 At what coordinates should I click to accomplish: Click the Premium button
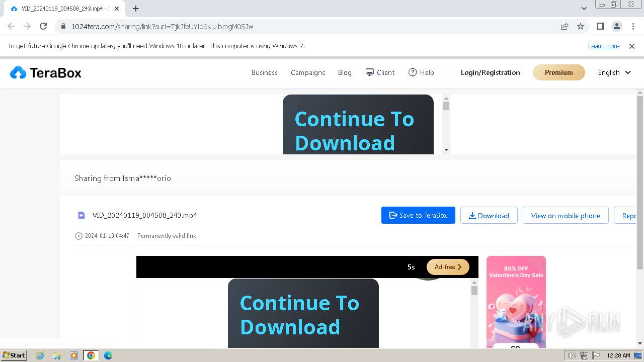558,72
